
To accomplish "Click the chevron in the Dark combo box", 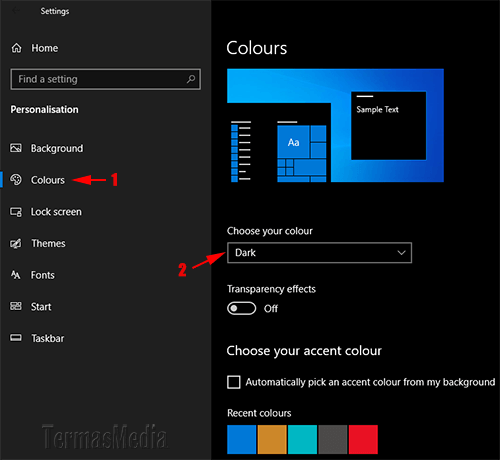I will coord(402,253).
